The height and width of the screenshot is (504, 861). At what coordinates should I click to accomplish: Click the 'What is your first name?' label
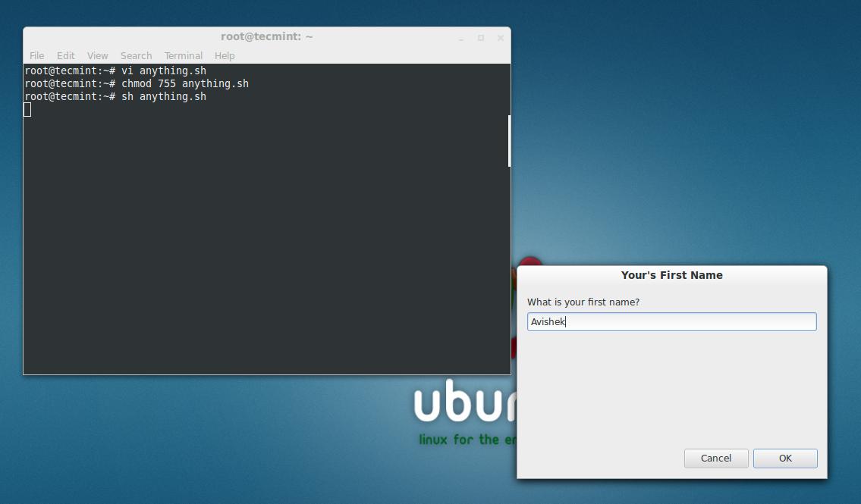583,302
